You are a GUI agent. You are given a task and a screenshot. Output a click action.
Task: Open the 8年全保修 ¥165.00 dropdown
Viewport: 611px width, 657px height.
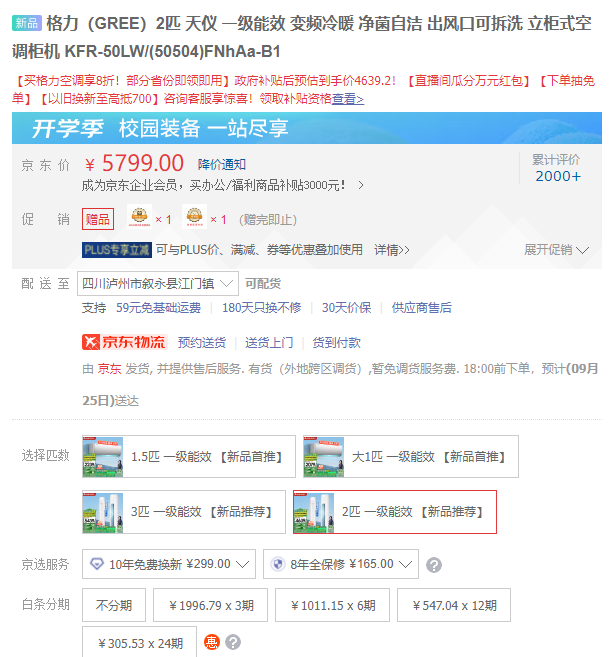341,564
